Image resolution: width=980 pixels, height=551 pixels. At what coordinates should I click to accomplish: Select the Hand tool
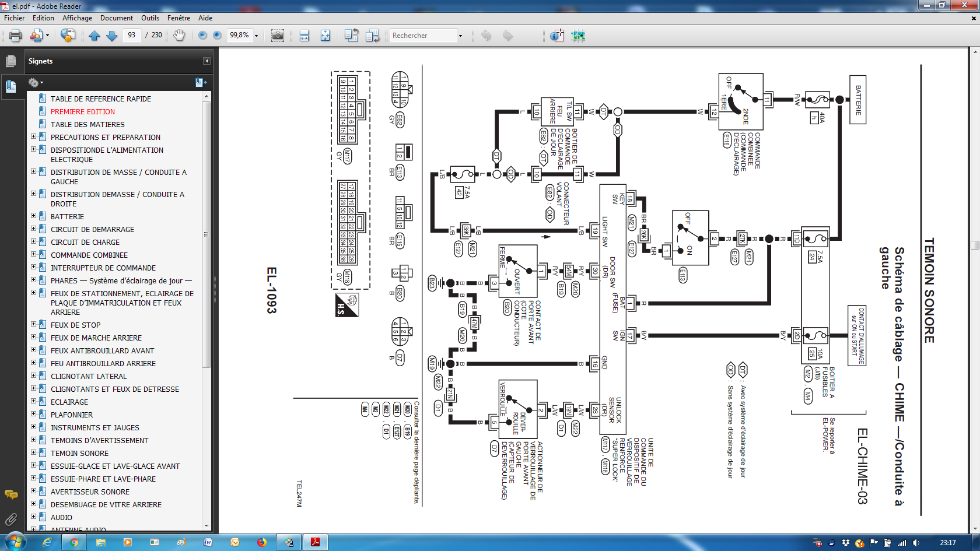179,36
